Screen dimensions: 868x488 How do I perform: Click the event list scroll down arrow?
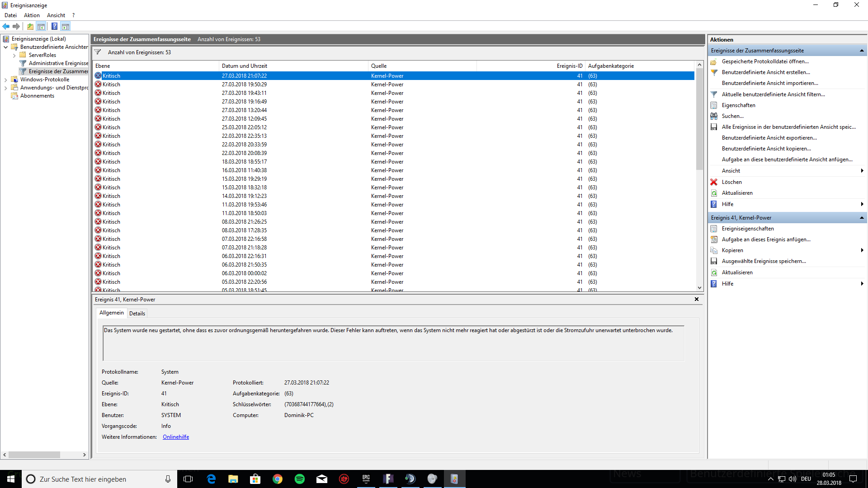click(699, 288)
